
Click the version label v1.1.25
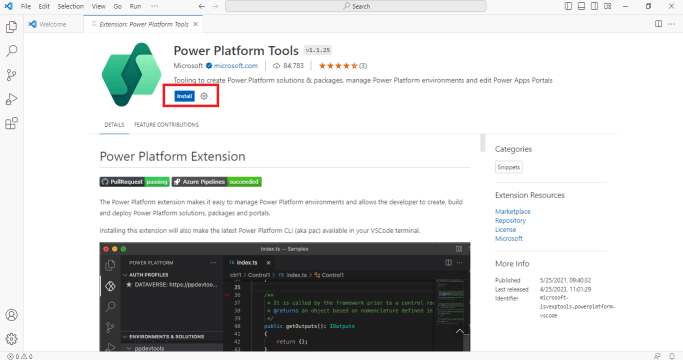318,50
